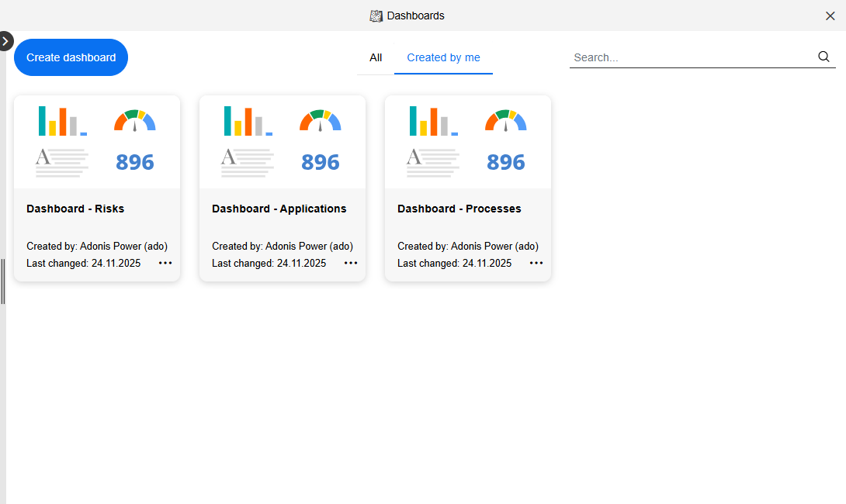Click the bar chart icon on Dashboard - Processes thumbnail
The width and height of the screenshot is (846, 504).
click(432, 121)
